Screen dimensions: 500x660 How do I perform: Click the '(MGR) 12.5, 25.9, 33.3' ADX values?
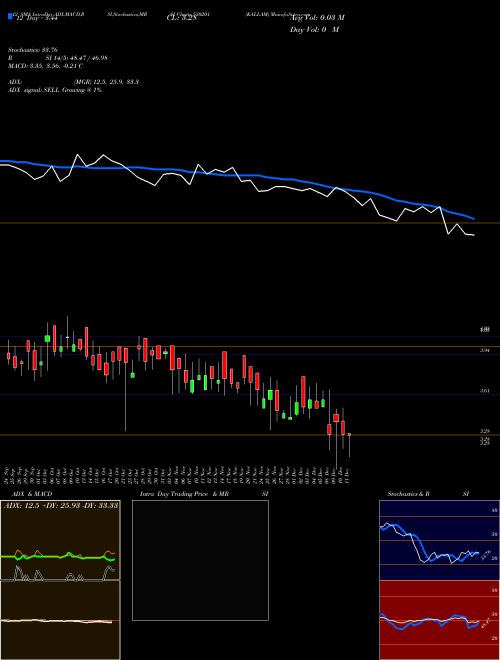pos(106,82)
